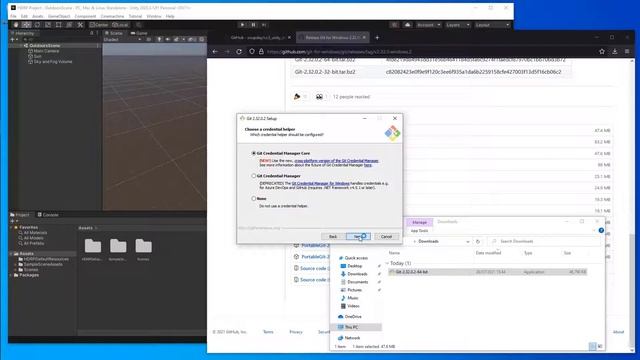Open Unity Layers dropdown
The height and width of the screenshot is (360, 640).
tap(457, 25)
